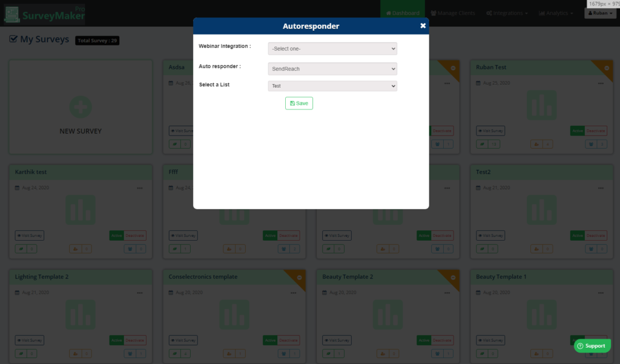Click the orange corner ribbon on Conselectronics template card
This screenshot has height=364, width=620.
coord(298,278)
